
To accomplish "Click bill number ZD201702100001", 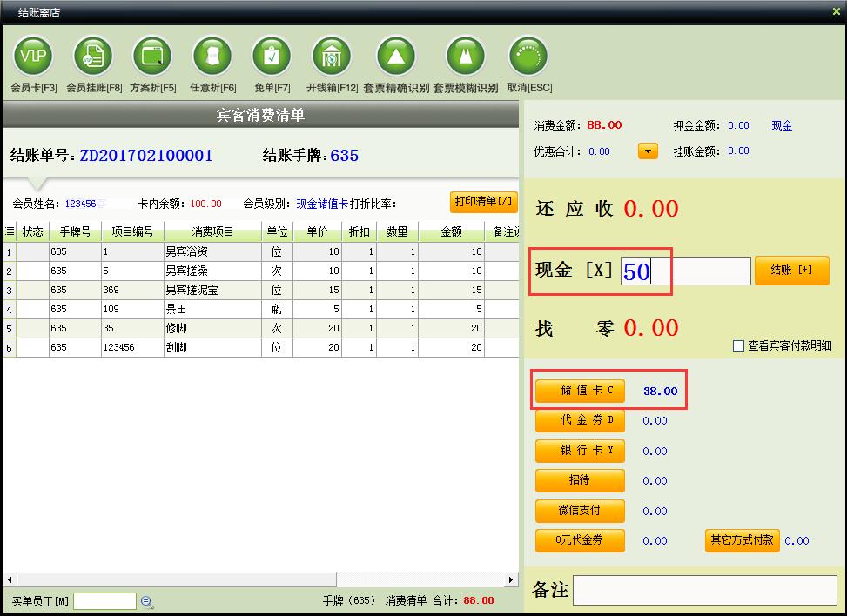I will click(146, 156).
